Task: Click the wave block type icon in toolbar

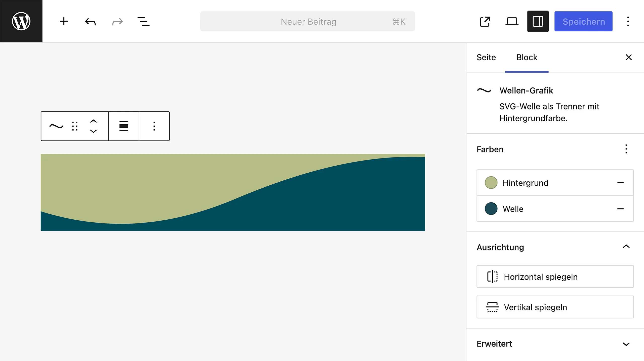Action: [x=56, y=126]
